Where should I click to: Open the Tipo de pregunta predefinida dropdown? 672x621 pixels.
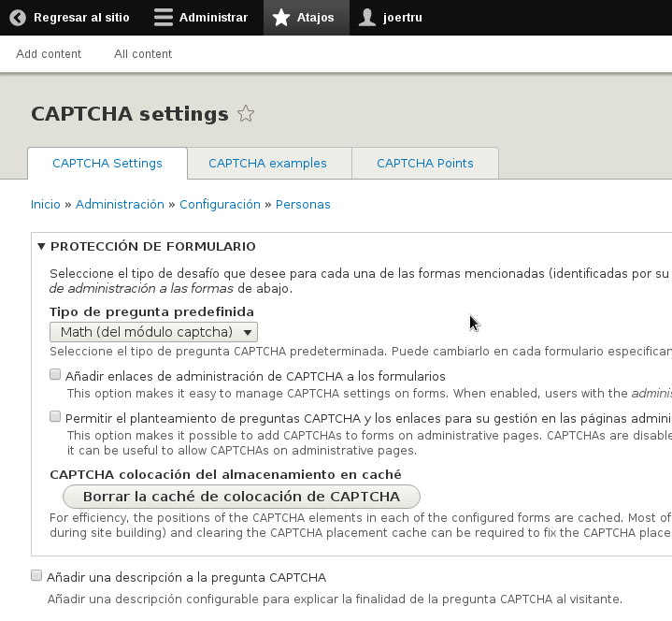(153, 332)
